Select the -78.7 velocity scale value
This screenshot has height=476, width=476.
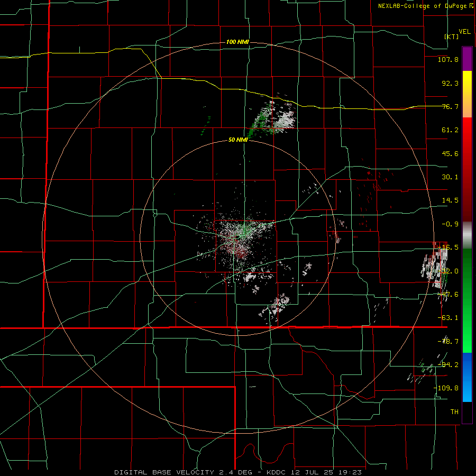[x=448, y=342]
